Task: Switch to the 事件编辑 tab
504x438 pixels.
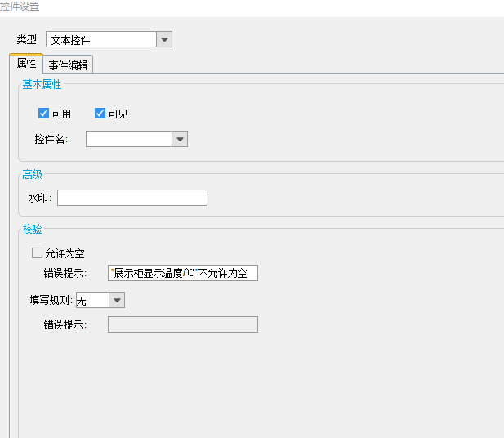Action: pyautogui.click(x=68, y=65)
